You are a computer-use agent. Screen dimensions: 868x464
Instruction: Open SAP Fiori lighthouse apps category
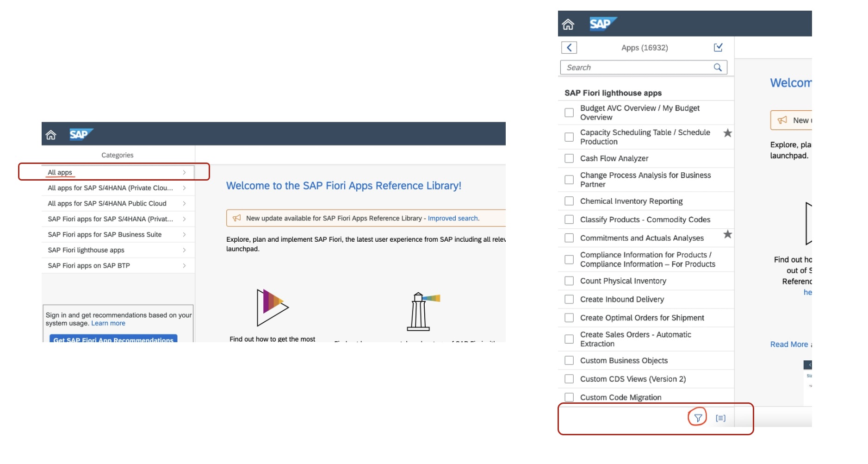click(x=118, y=250)
